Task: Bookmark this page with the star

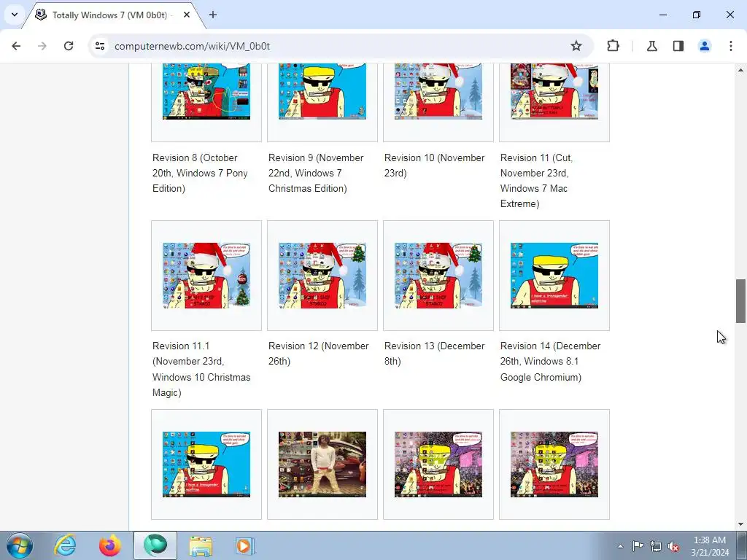Action: tap(576, 46)
